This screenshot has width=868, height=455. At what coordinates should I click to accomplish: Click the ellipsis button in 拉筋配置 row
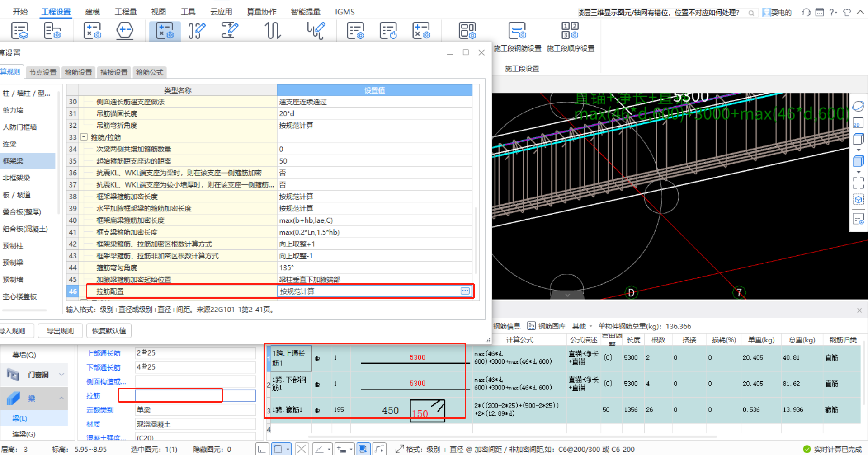coord(465,291)
